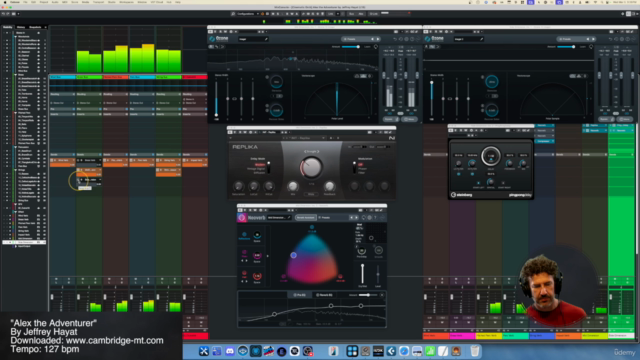Toggle the Hall engine icon in Neoverb
This screenshot has height=360, width=640.
coord(244,273)
